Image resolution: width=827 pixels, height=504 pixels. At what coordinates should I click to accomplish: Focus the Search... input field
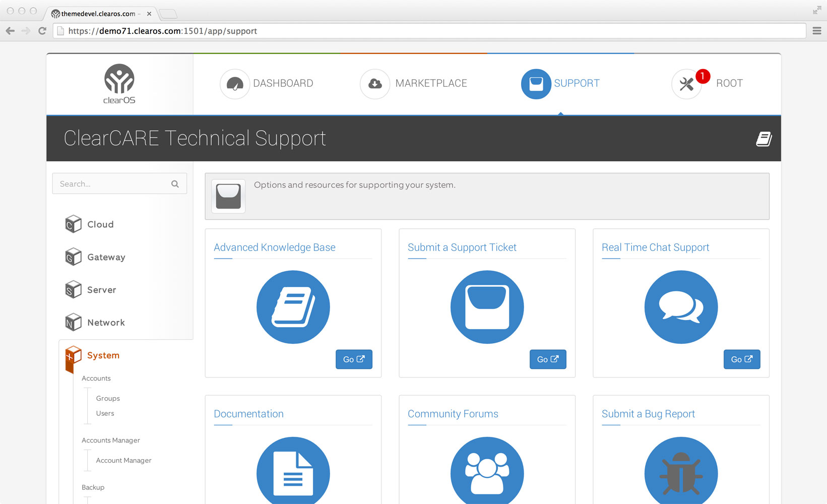click(x=119, y=184)
